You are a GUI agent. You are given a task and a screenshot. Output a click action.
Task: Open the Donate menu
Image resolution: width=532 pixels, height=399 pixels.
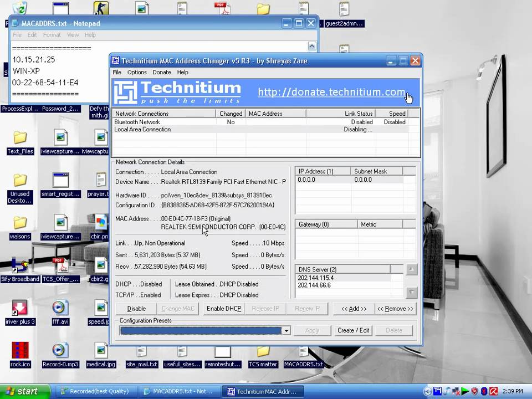[162, 72]
